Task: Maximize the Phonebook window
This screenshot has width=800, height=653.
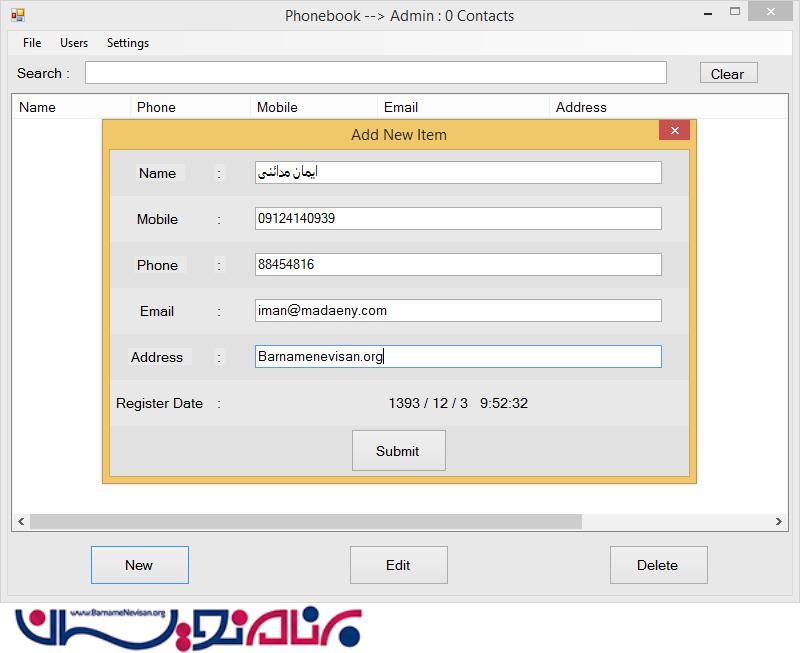Action: pos(735,12)
